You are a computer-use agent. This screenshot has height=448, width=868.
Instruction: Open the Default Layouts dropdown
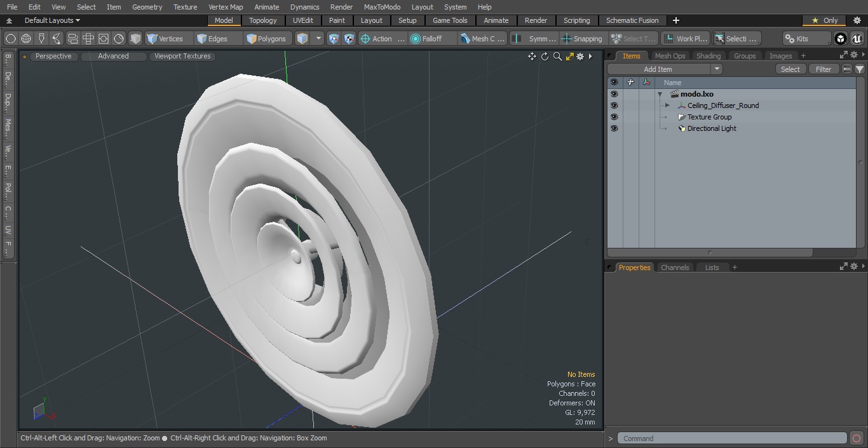[52, 20]
